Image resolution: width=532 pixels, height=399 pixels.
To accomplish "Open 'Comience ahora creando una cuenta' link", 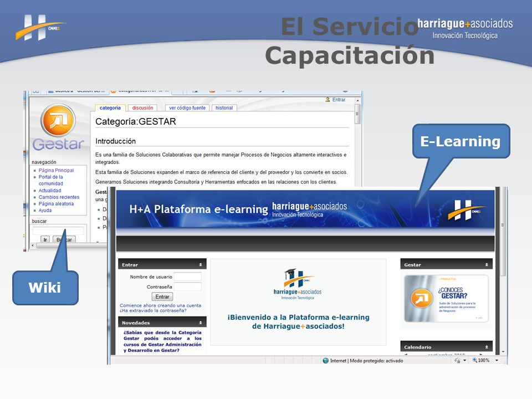I will coord(160,305).
